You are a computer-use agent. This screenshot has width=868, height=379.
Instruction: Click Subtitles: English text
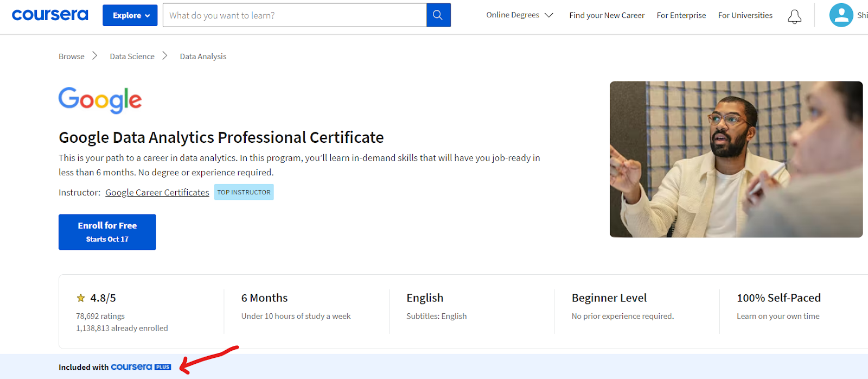tap(437, 316)
